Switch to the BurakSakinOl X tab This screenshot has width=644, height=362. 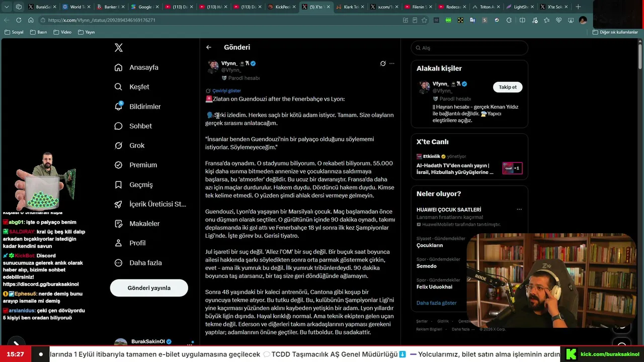[x=42, y=7]
